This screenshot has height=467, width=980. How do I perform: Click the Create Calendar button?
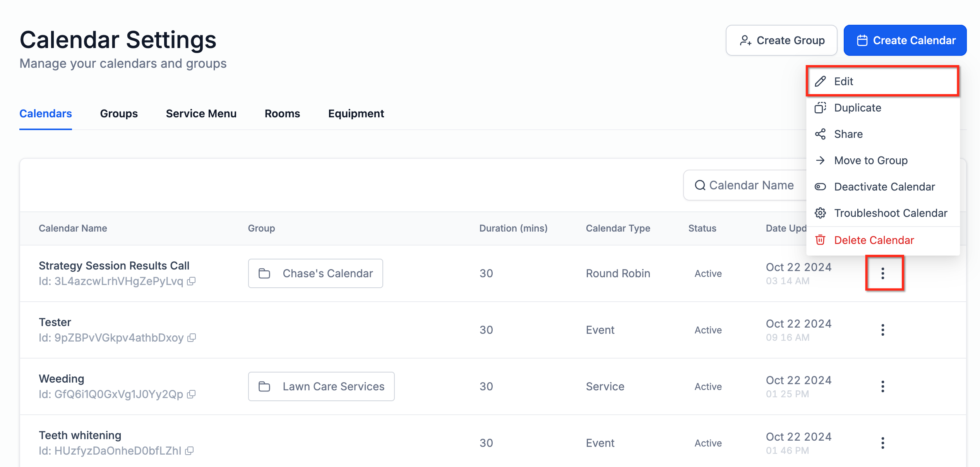pyautogui.click(x=905, y=41)
